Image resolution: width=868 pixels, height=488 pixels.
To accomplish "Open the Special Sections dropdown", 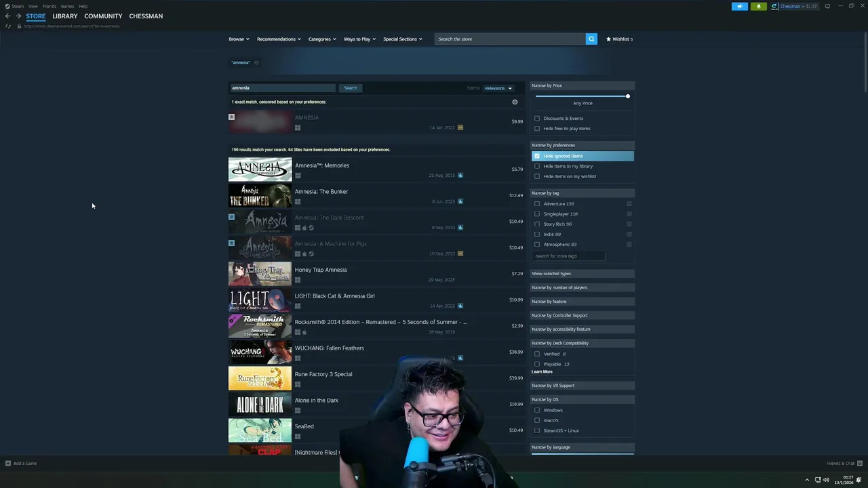I will (x=402, y=39).
